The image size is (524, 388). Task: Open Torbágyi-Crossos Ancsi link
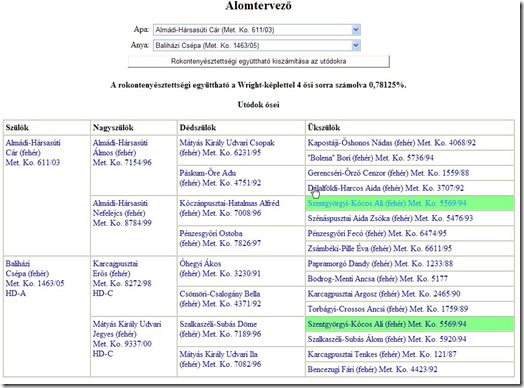click(x=388, y=309)
